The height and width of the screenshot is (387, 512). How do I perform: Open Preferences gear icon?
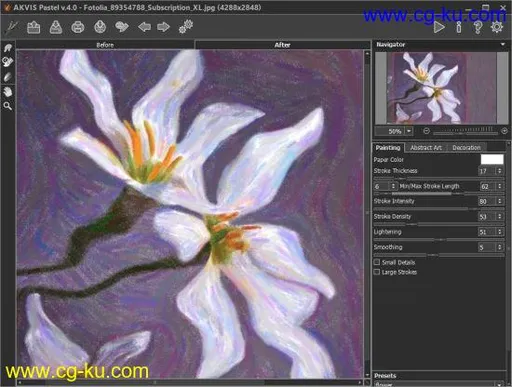(497, 27)
